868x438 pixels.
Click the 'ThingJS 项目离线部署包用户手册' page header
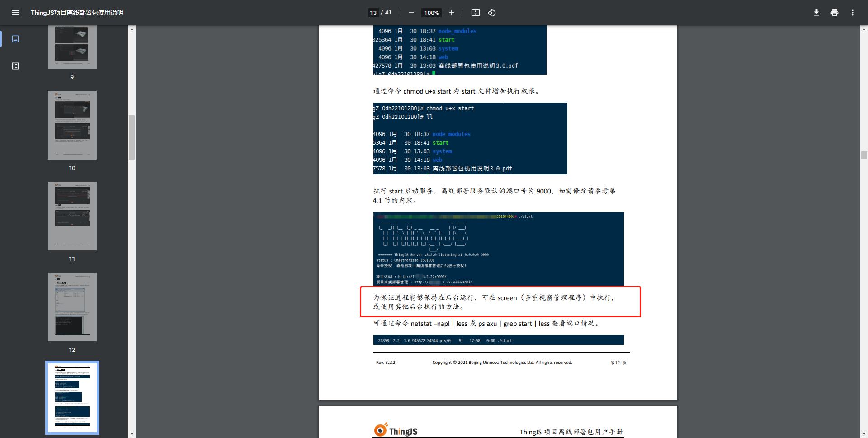tap(571, 432)
